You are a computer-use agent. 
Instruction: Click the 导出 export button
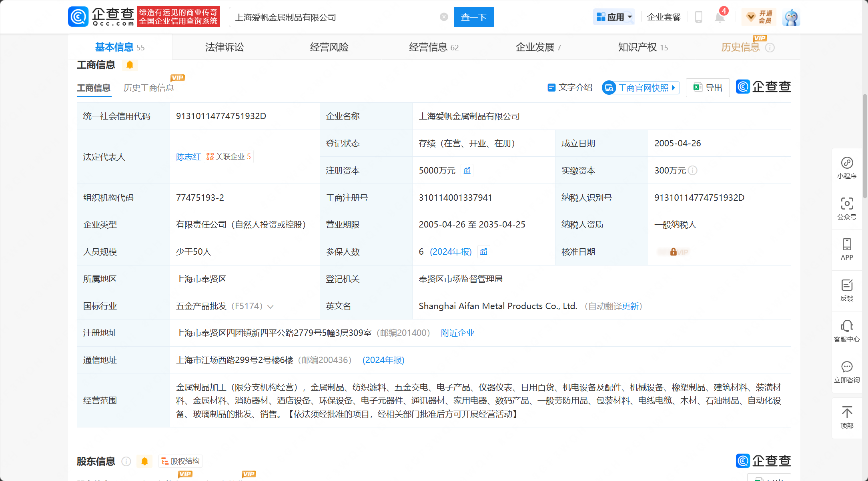tap(708, 88)
